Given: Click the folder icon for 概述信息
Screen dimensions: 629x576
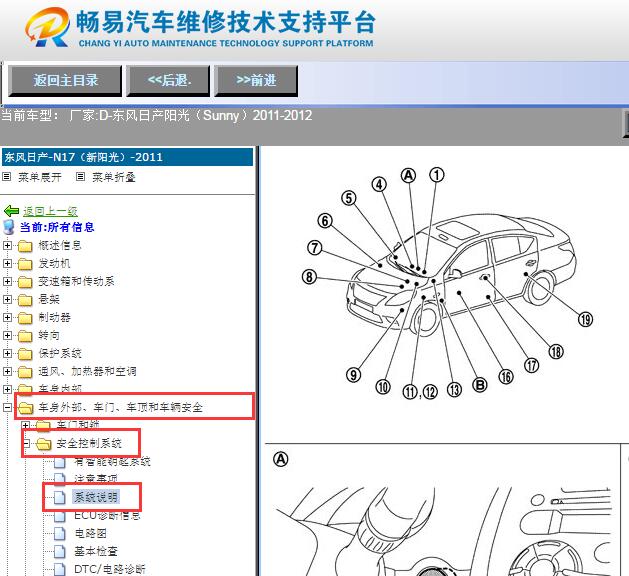Looking at the screenshot, I should coord(25,246).
